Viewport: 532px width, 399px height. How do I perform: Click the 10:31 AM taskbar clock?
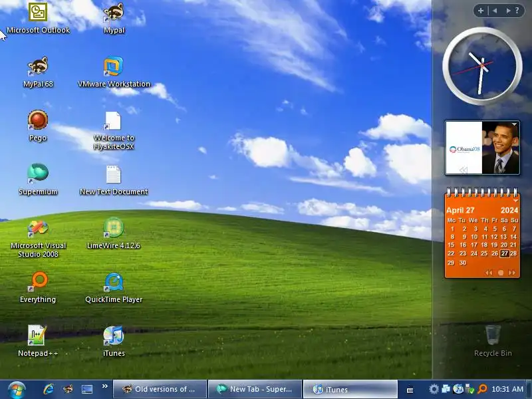(507, 389)
